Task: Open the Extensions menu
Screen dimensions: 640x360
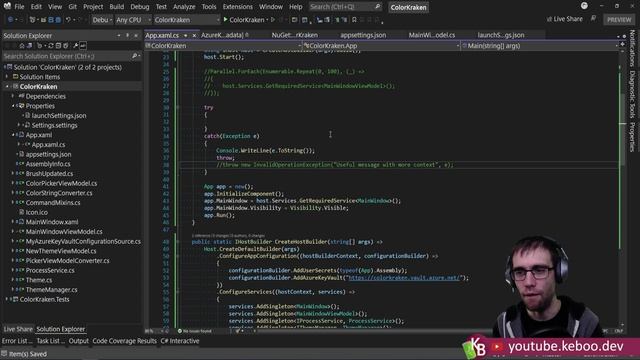Action: click(238, 7)
